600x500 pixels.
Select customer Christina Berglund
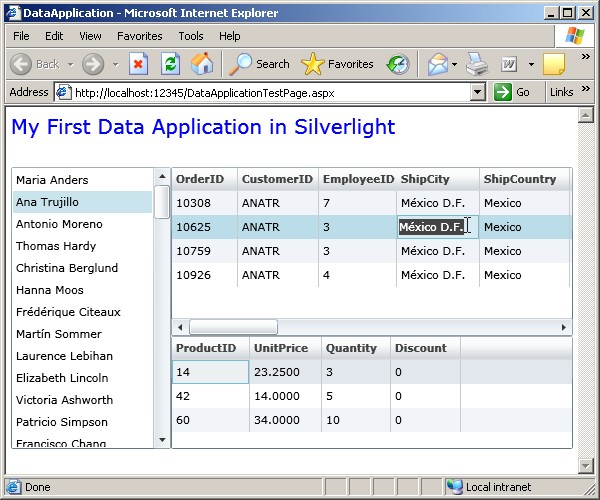coord(83,268)
